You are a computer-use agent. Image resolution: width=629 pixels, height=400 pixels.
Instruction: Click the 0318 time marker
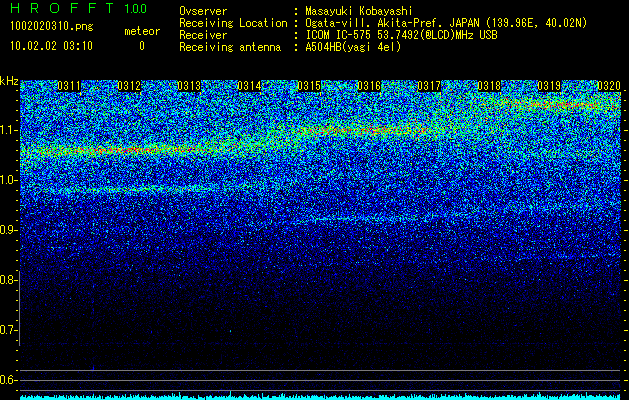tap(489, 86)
